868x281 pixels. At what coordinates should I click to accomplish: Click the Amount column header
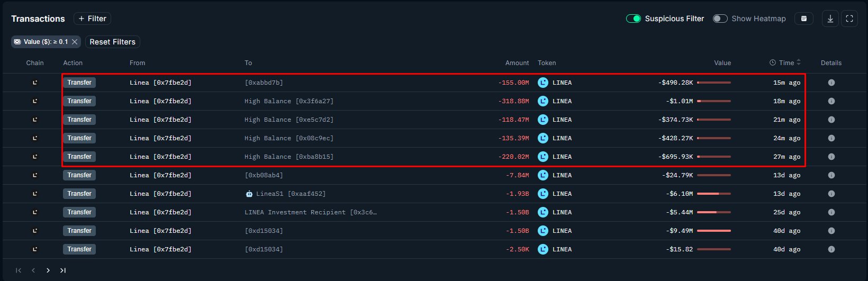[x=517, y=62]
